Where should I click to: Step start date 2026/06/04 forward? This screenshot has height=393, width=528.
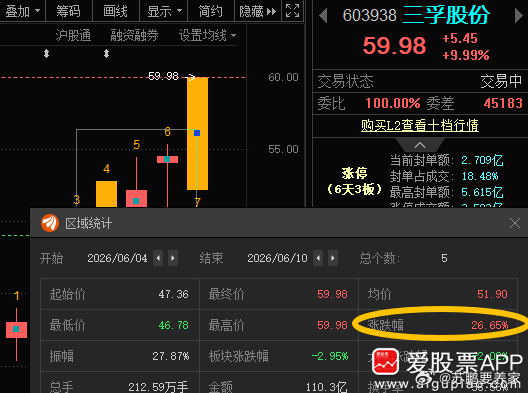tap(173, 258)
